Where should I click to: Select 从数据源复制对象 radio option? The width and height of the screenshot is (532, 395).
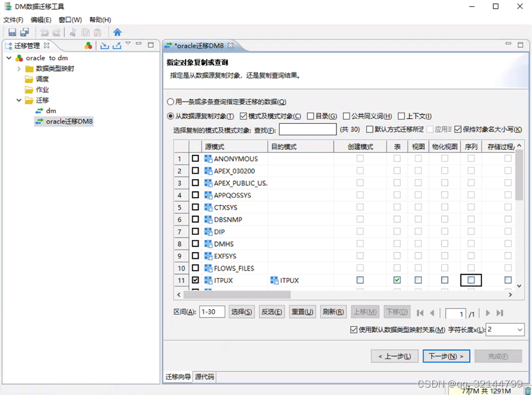click(x=170, y=116)
